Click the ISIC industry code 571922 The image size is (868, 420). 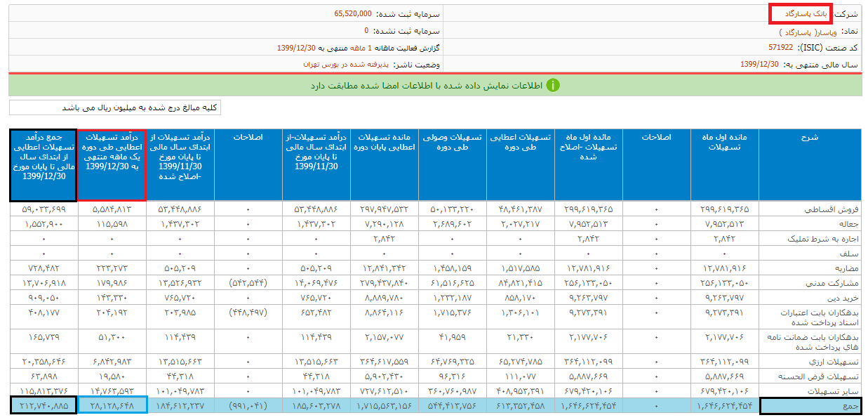pyautogui.click(x=781, y=48)
